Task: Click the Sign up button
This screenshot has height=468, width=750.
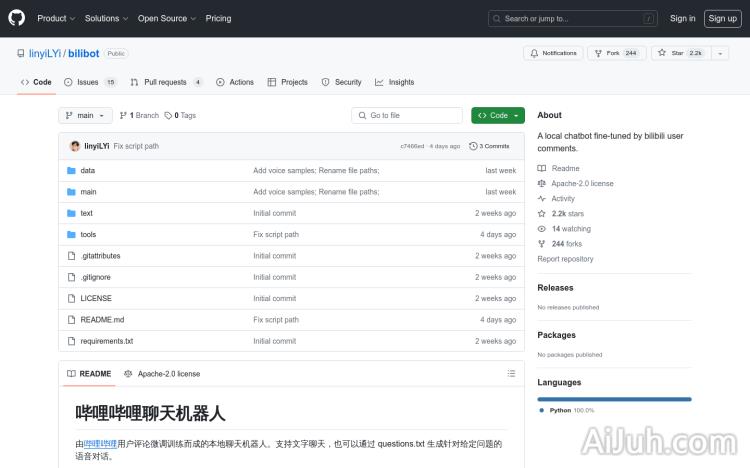Action: 721,18
